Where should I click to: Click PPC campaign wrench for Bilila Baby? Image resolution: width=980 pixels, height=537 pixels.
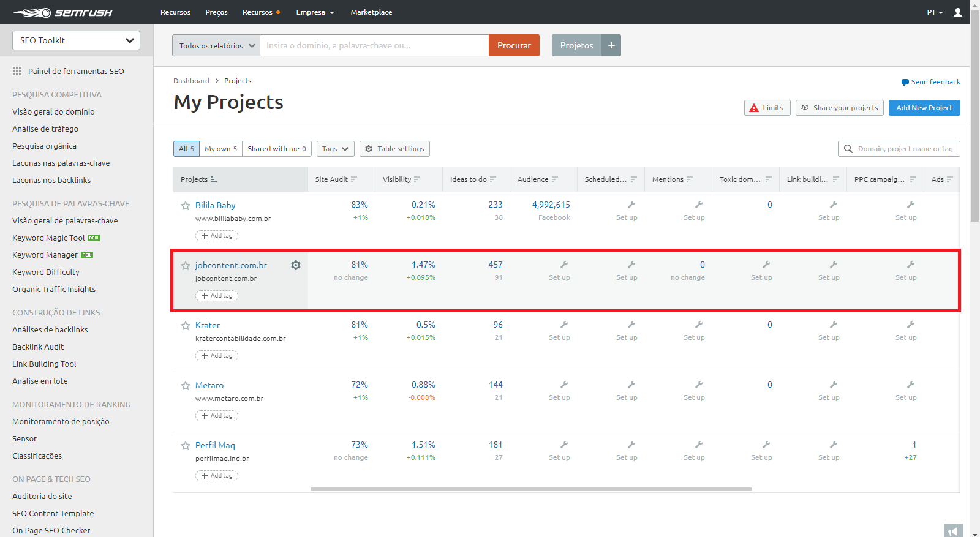pos(911,205)
